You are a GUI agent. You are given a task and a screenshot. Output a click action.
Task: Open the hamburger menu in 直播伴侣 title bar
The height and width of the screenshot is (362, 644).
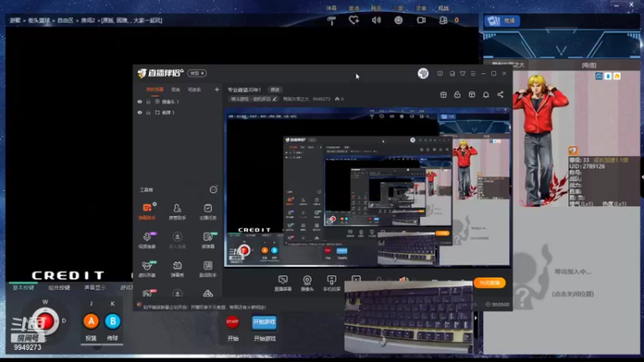[473, 73]
